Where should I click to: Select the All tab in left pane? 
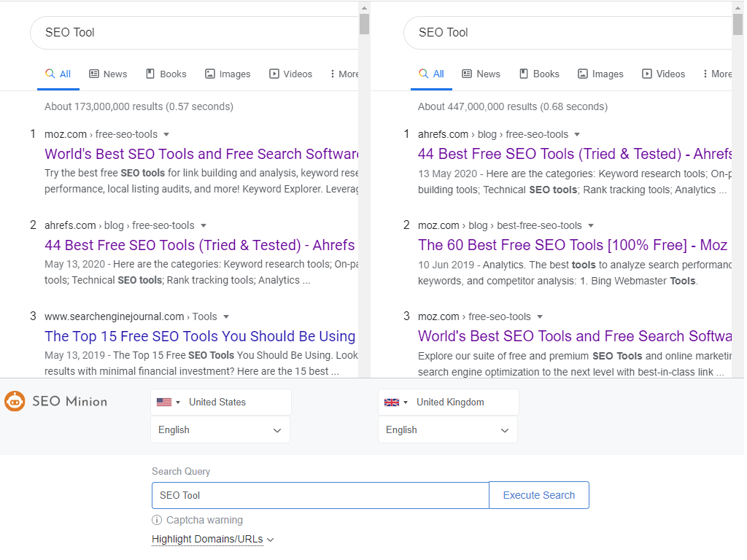[58, 74]
